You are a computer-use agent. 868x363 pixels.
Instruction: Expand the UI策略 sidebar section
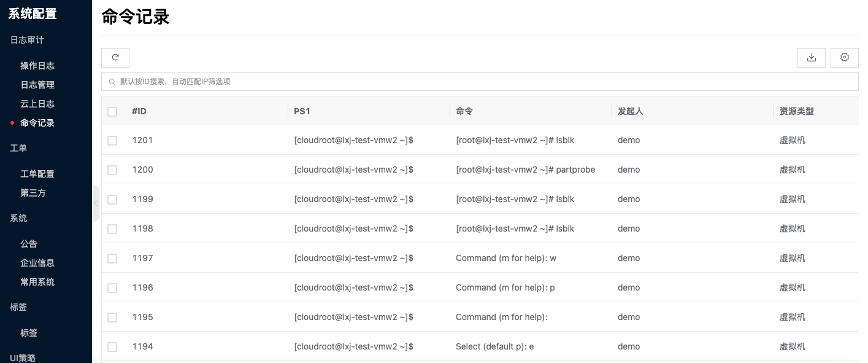click(23, 358)
